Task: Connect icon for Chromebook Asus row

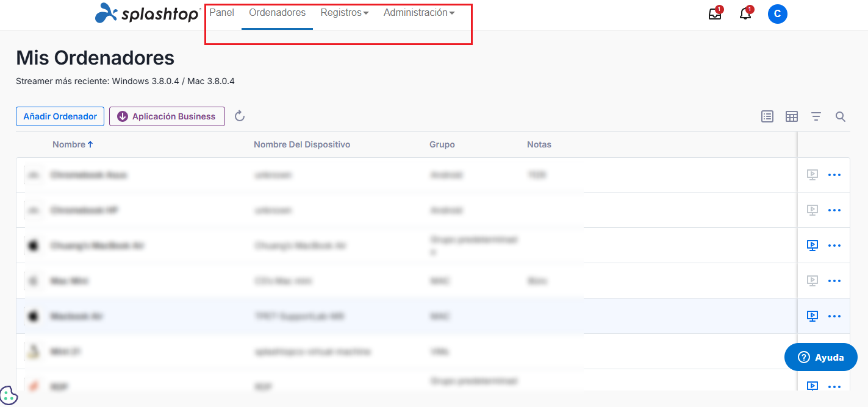Action: [x=812, y=175]
